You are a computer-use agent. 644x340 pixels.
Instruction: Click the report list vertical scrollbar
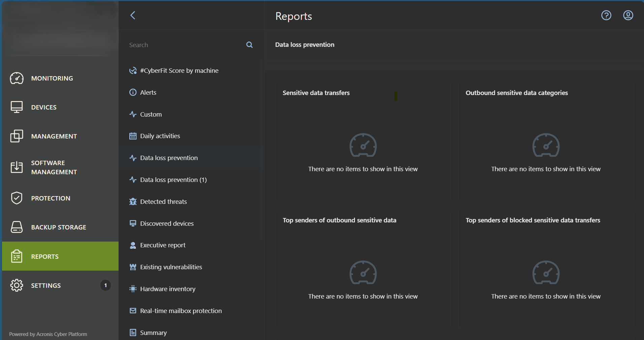click(x=262, y=150)
